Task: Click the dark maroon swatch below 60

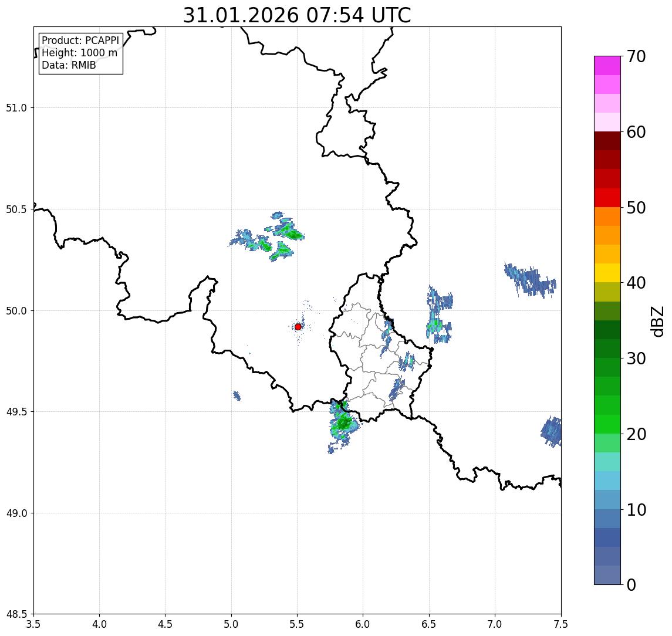Action: coord(607,141)
